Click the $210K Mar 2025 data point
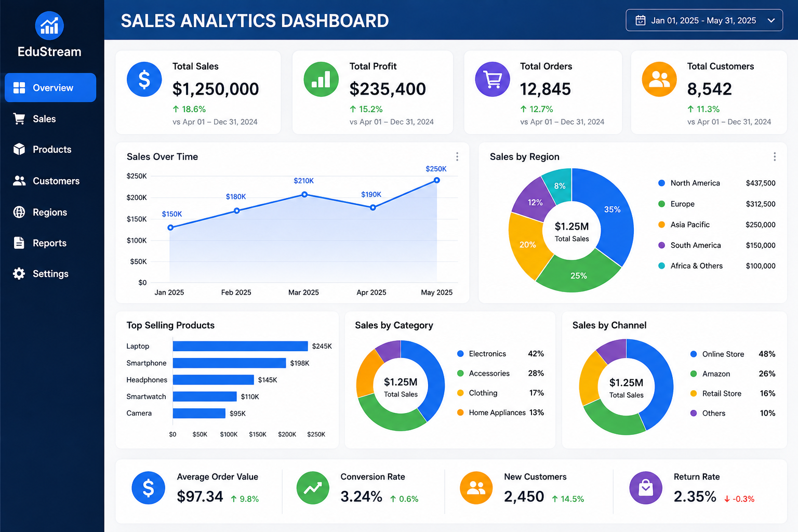The height and width of the screenshot is (532, 798). click(304, 194)
